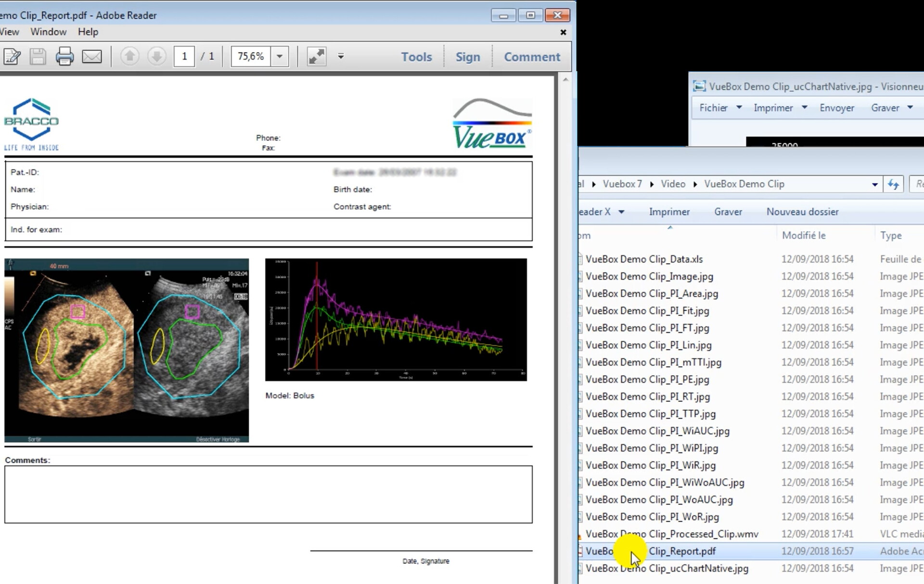Click the refresh icon beside address bar

point(893,184)
